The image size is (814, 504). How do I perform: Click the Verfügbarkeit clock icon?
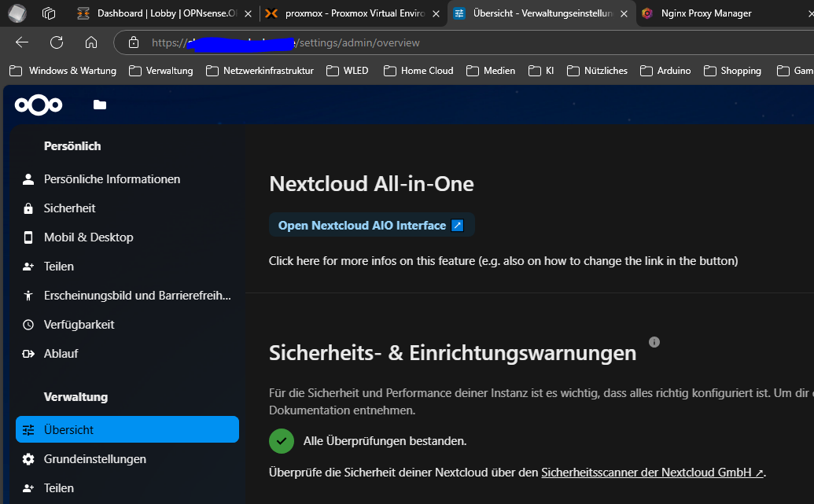pos(28,325)
